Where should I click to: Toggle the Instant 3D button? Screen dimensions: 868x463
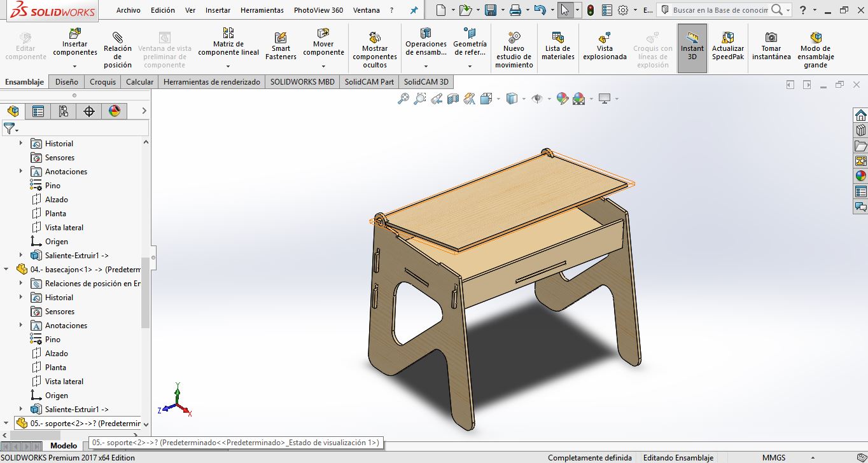pos(692,48)
